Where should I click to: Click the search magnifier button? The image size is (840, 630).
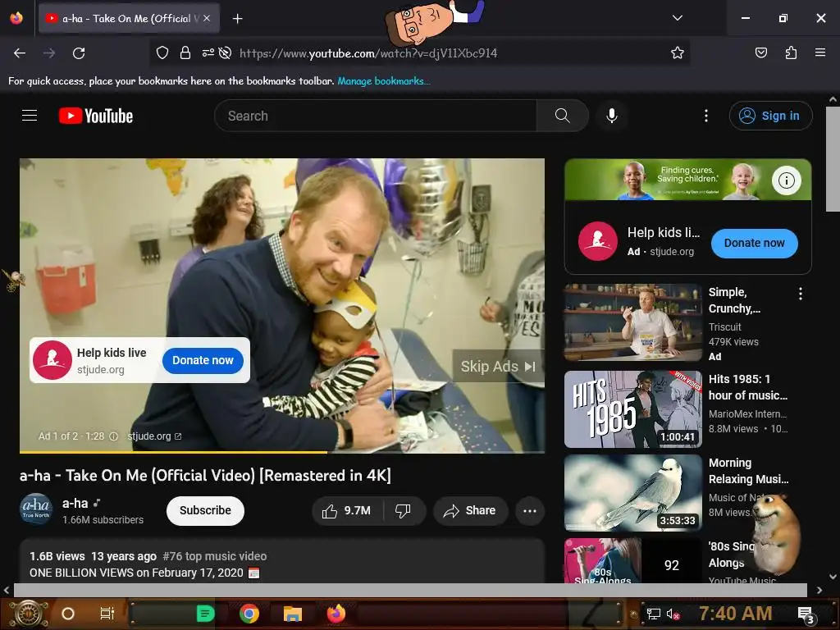[563, 116]
